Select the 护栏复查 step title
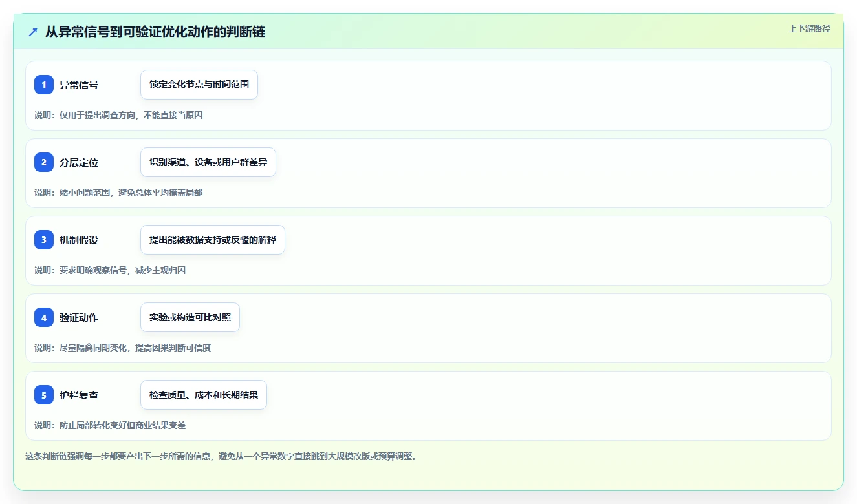The width and height of the screenshot is (857, 504). pyautogui.click(x=79, y=395)
